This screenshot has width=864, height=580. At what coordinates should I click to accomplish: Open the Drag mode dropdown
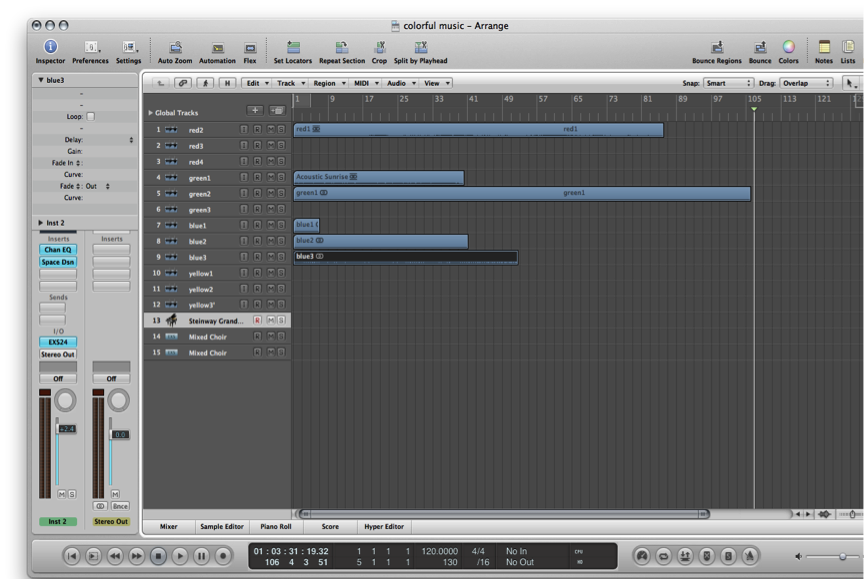(x=808, y=84)
